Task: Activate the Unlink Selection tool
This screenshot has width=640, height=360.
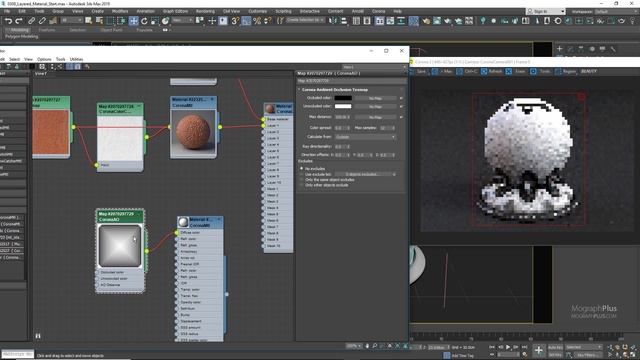Action: [x=42, y=21]
